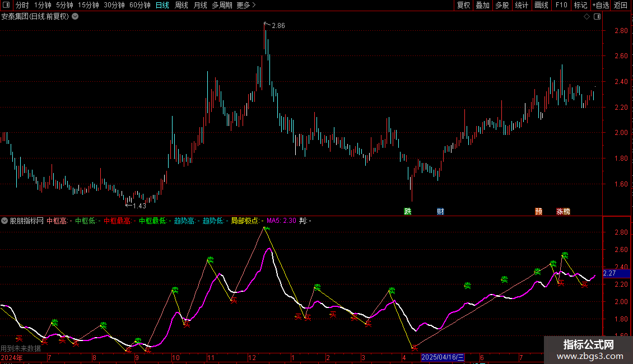
Task: Click the 买 signal at April low
Action: (x=415, y=348)
